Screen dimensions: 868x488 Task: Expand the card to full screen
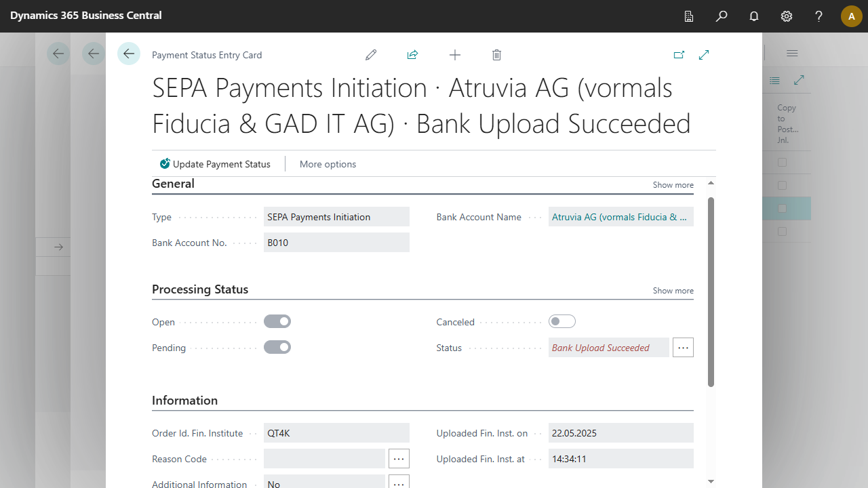pos(704,55)
